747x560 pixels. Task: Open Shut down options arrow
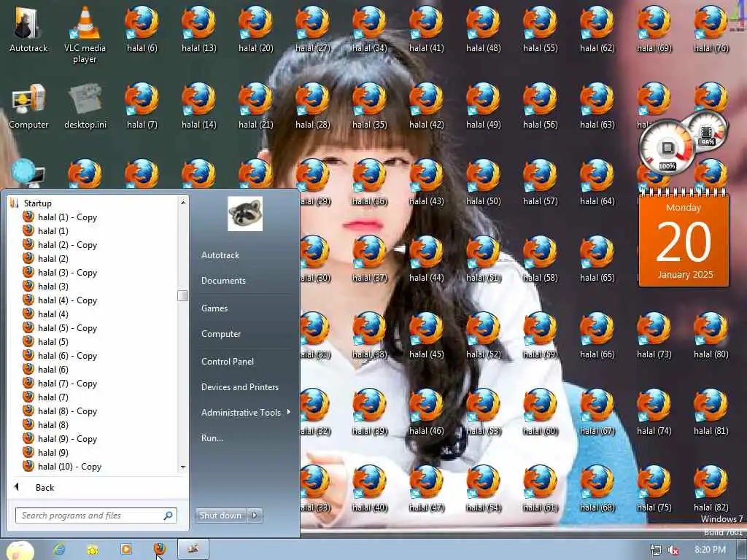255,516
